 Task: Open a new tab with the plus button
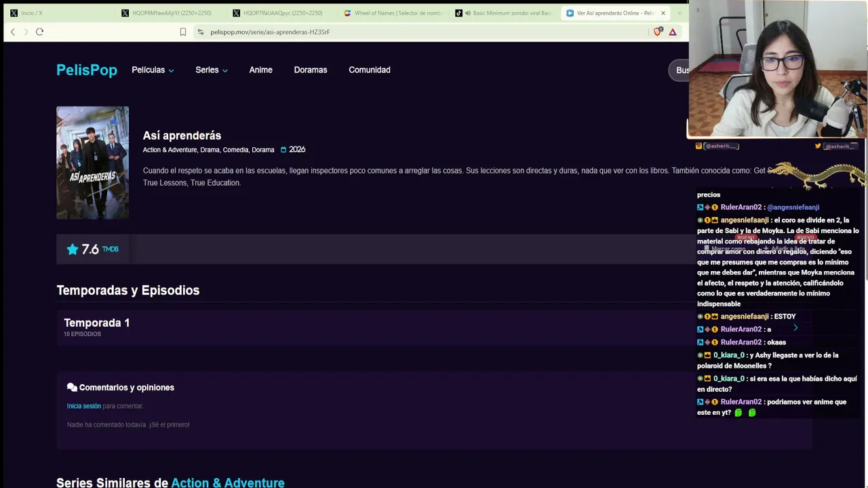[680, 13]
